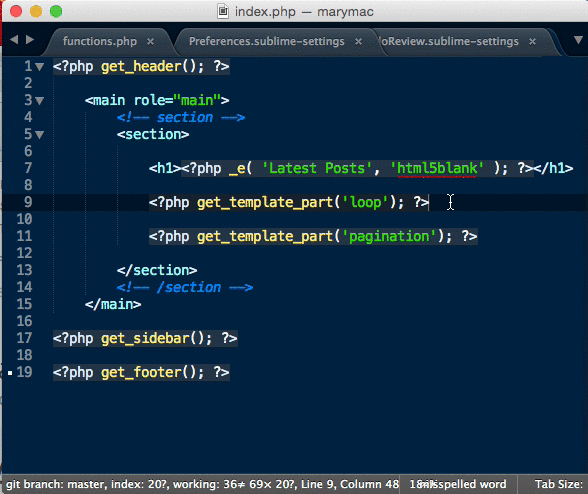Click the closing </main> tag
The height and width of the screenshot is (494, 588).
[113, 304]
